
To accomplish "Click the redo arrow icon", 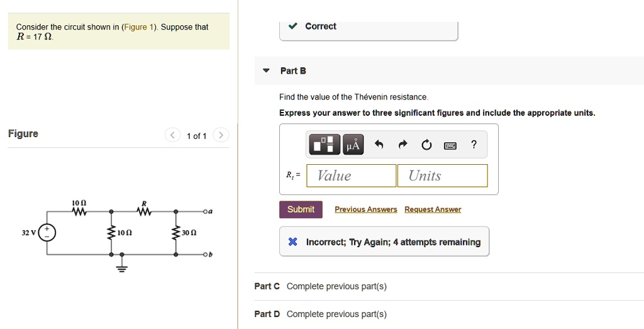I will pos(403,145).
